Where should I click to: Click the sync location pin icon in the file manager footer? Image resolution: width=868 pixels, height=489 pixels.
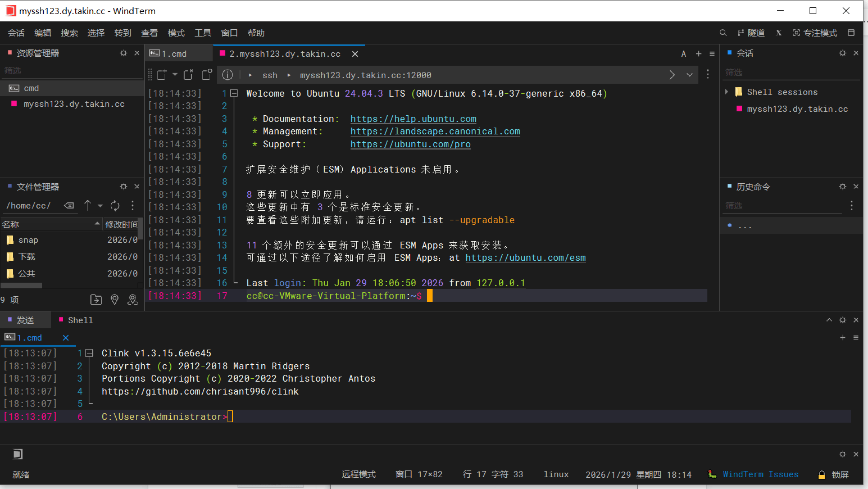133,300
